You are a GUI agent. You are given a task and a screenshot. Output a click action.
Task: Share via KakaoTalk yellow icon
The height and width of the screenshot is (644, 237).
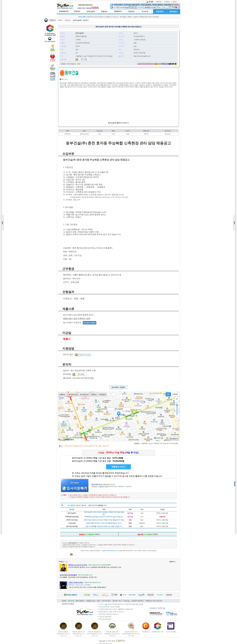tap(175, 64)
